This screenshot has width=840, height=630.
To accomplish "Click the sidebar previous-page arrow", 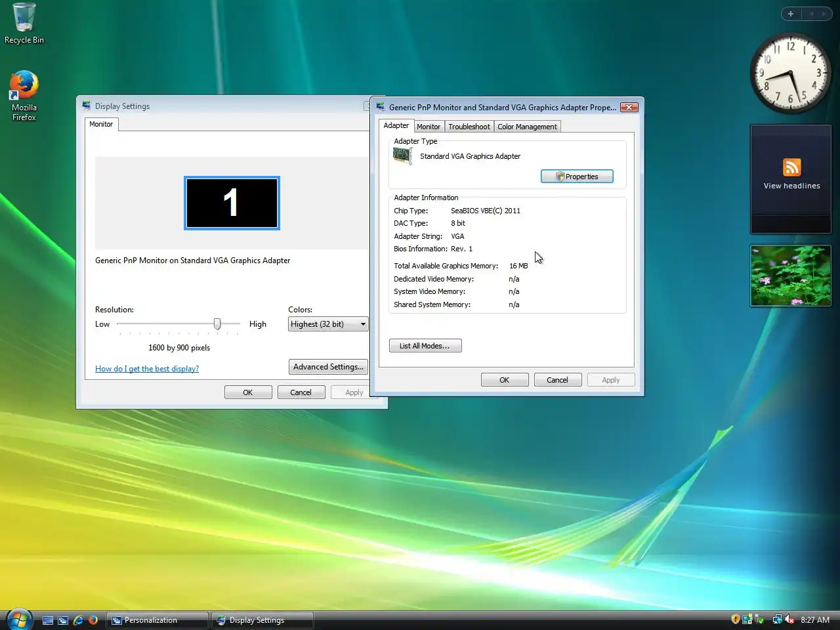I will point(811,14).
